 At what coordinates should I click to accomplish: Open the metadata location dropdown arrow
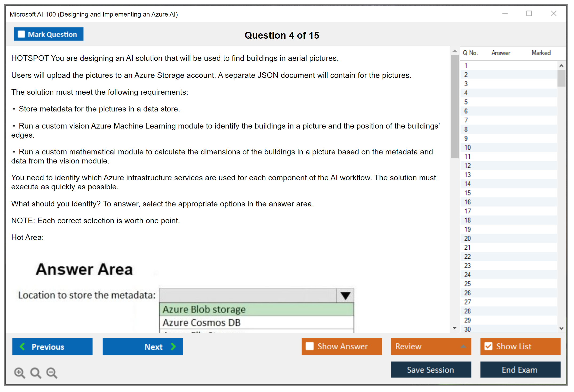click(345, 295)
